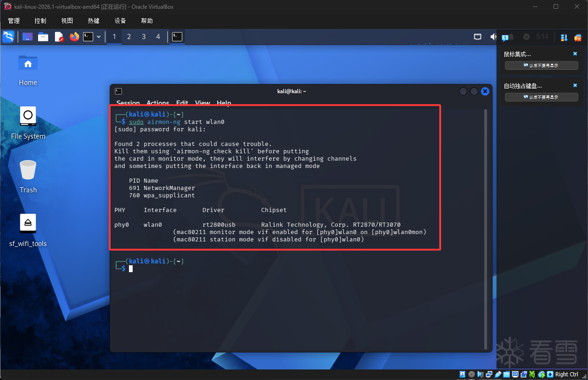Screen dimensions: 588x380
Task: Dismiss all VirtualBox notifications icon
Action: (x=578, y=38)
